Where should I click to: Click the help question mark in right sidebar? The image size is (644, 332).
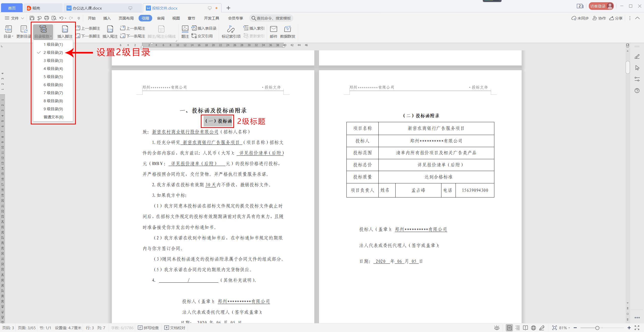click(637, 91)
